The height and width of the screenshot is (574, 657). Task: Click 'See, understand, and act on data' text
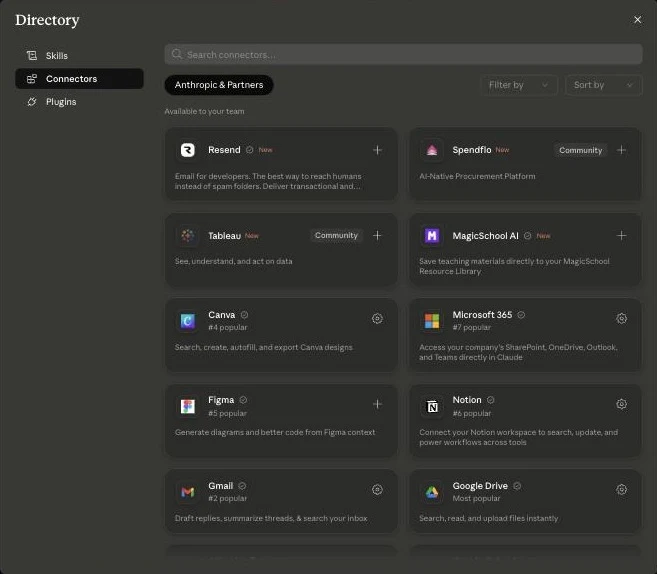point(233,261)
